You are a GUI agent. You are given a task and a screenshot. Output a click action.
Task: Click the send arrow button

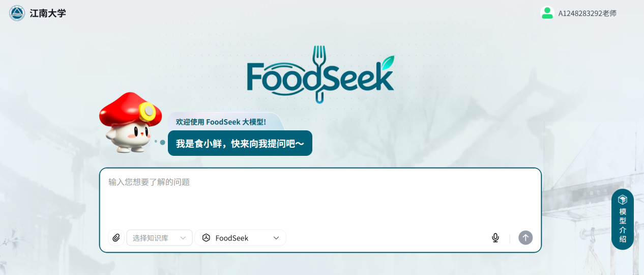click(x=525, y=238)
